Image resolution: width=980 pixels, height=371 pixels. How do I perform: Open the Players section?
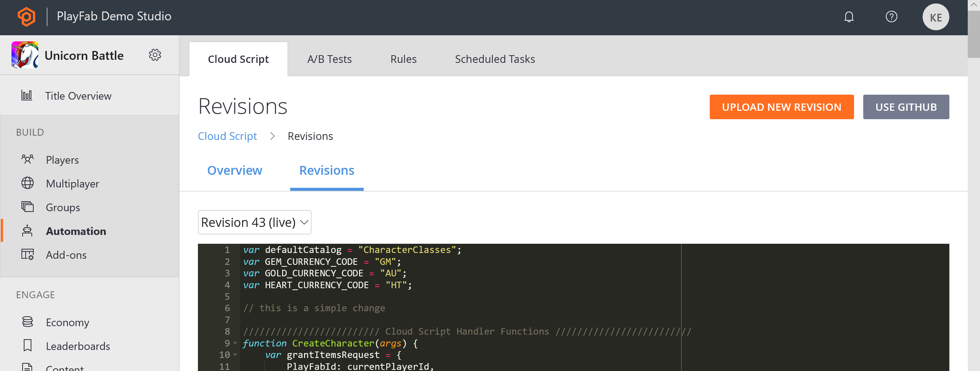coord(62,159)
